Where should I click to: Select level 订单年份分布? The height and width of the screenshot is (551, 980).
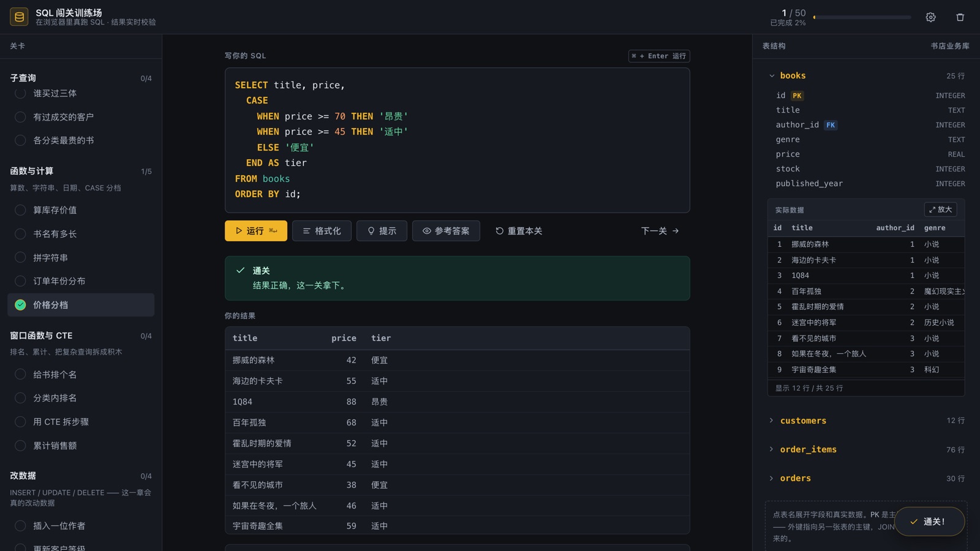[x=81, y=281]
